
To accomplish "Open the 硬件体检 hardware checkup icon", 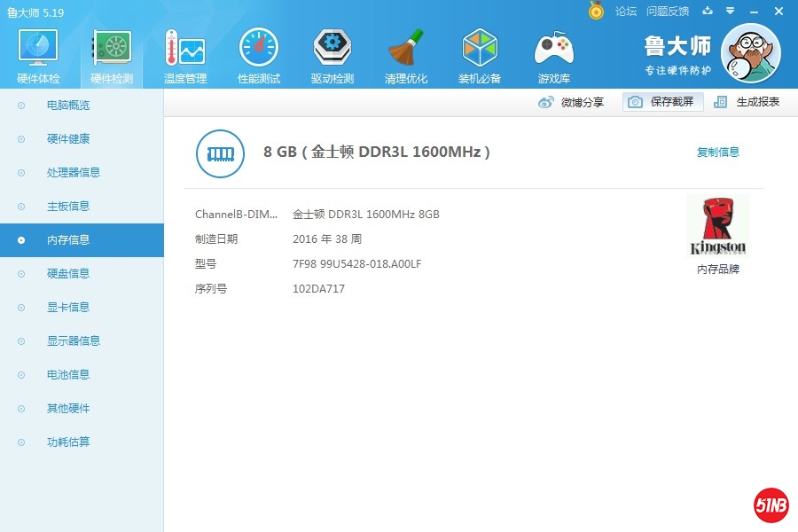I will 38,49.
